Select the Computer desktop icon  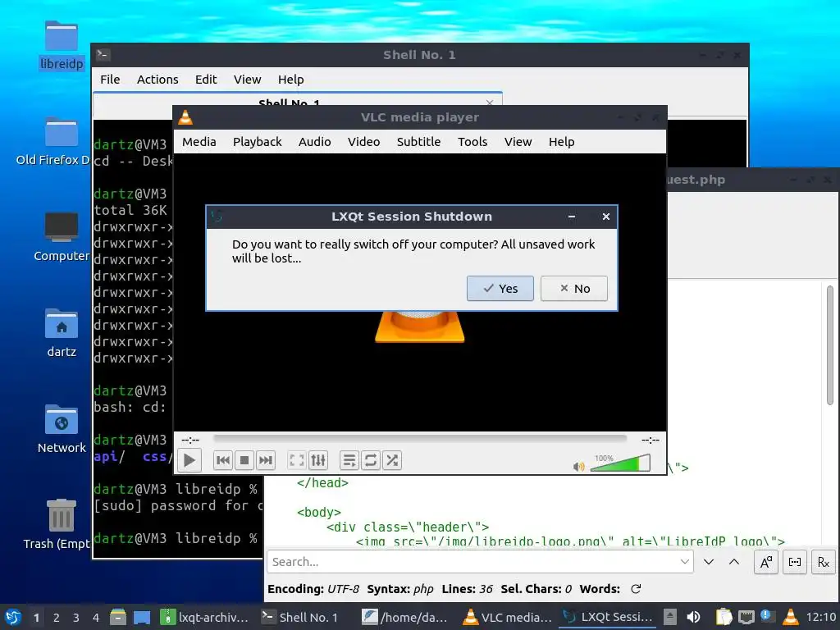tap(62, 237)
